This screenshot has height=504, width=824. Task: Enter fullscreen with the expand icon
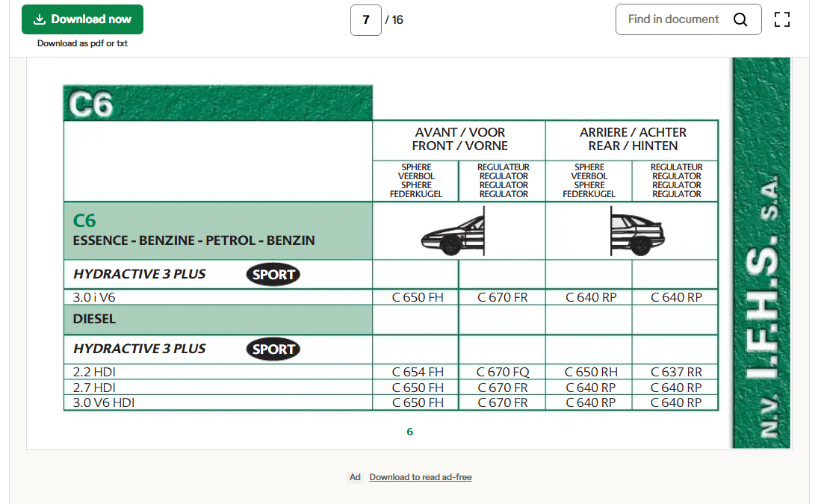[x=782, y=19]
